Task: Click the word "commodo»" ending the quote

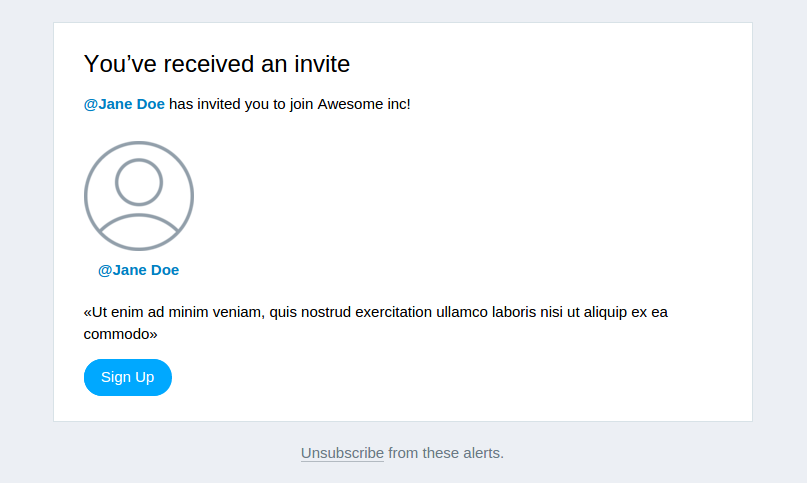Action: click(120, 334)
